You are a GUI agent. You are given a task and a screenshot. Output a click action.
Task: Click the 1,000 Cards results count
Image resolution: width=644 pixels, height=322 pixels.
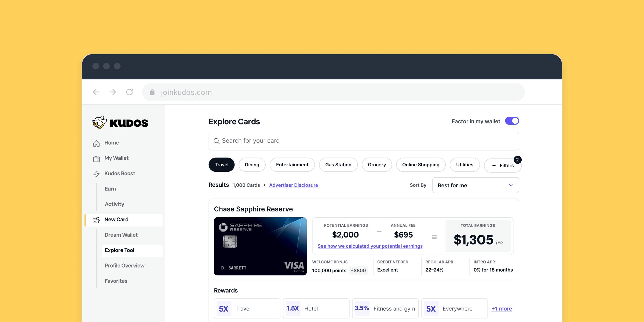pos(246,185)
